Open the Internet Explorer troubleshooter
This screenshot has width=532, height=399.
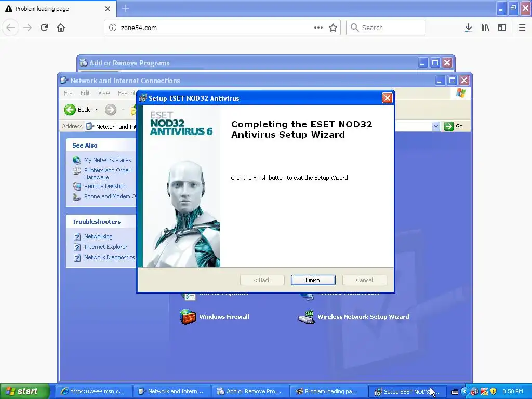[x=105, y=247]
